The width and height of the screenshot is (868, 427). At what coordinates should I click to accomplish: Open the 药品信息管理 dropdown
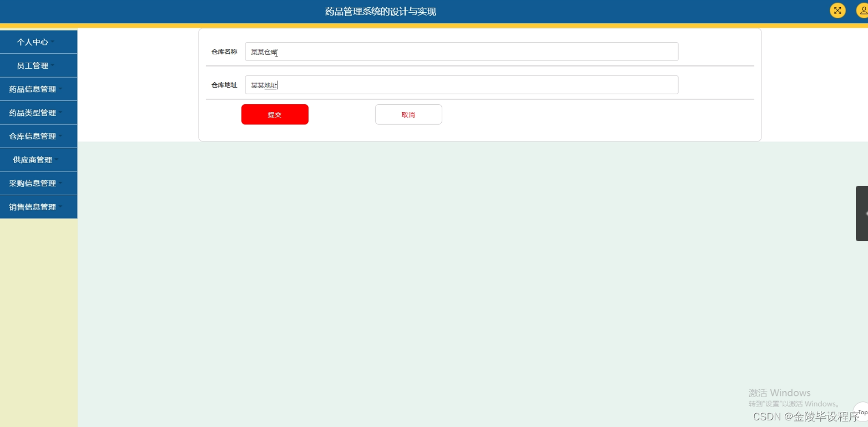38,89
